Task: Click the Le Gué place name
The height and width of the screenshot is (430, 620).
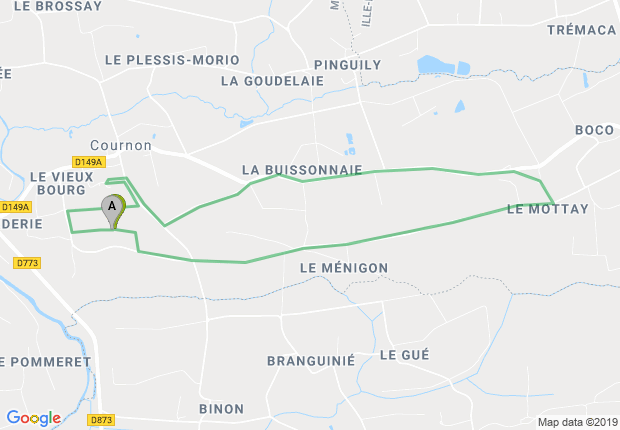Action: point(405,355)
